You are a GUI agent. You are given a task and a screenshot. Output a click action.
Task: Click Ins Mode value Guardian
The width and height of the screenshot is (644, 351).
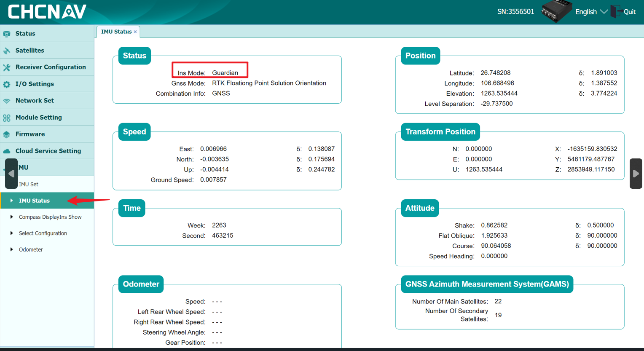coord(225,73)
